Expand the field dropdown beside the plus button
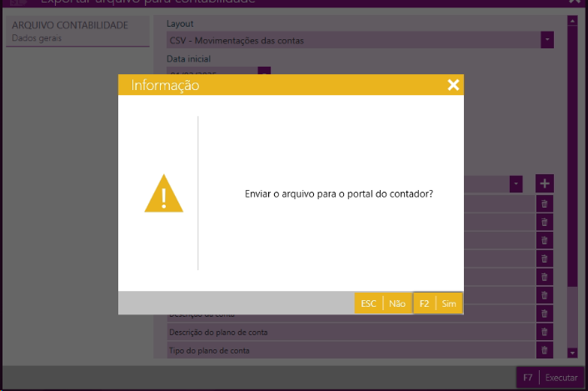 click(x=516, y=183)
